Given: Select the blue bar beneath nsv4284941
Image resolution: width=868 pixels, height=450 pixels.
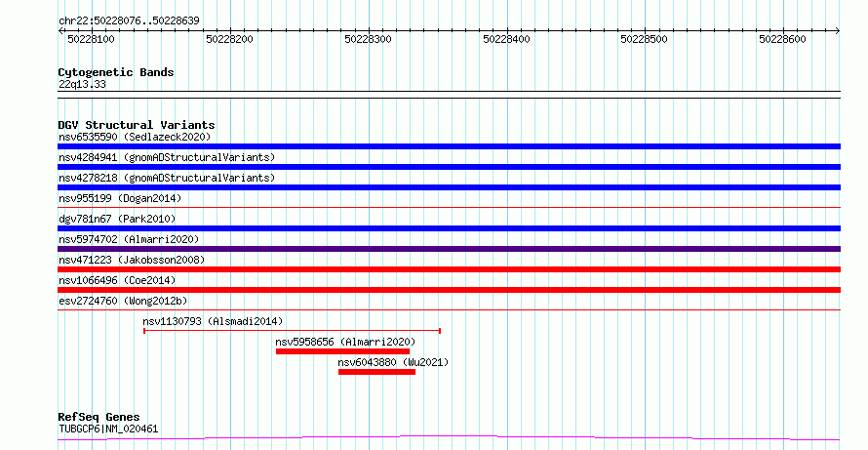Looking at the screenshot, I should [449, 167].
